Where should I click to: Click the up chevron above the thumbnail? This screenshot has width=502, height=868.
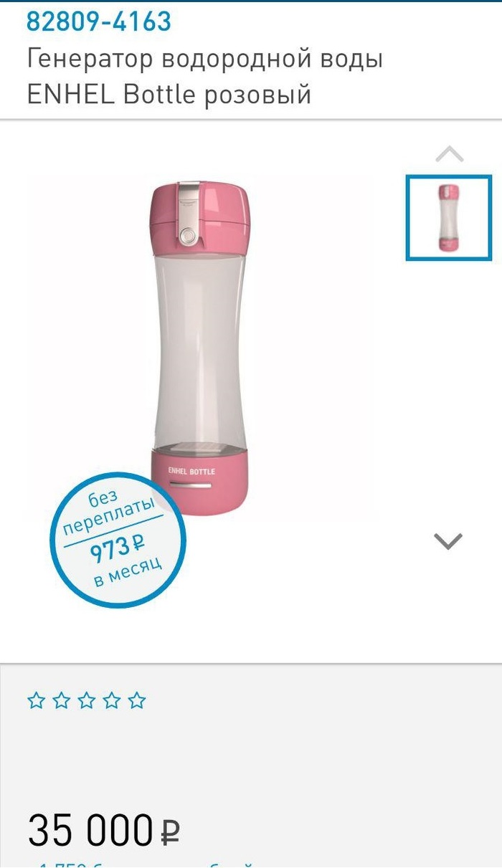[450, 153]
